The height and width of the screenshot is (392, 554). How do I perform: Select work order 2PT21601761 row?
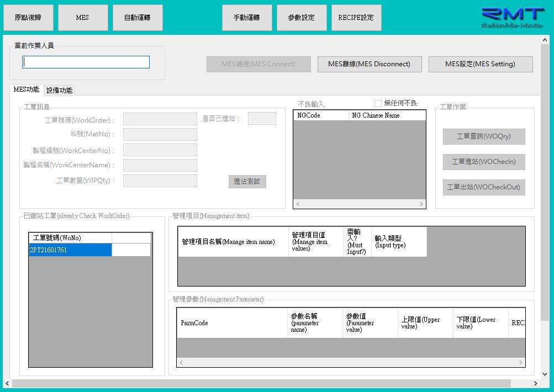pos(70,250)
